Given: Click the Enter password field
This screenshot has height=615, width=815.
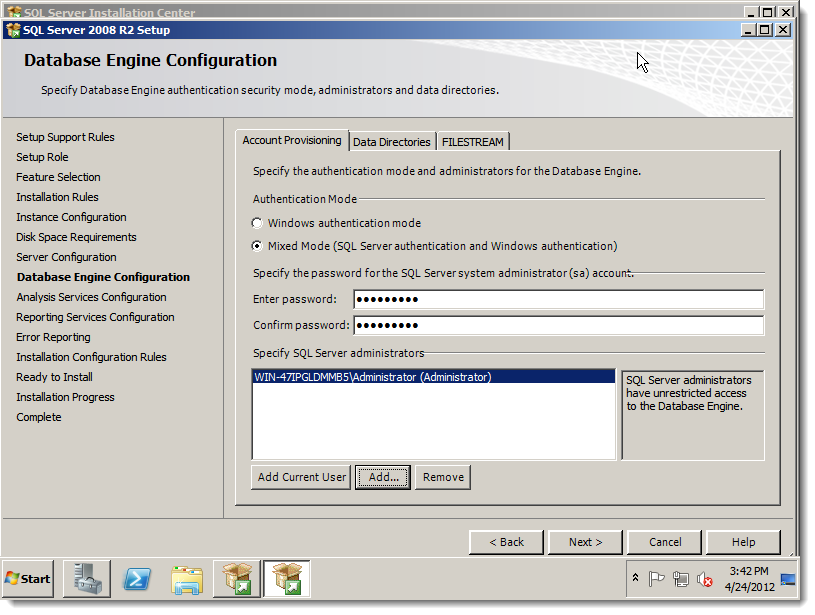Looking at the screenshot, I should pyautogui.click(x=558, y=299).
